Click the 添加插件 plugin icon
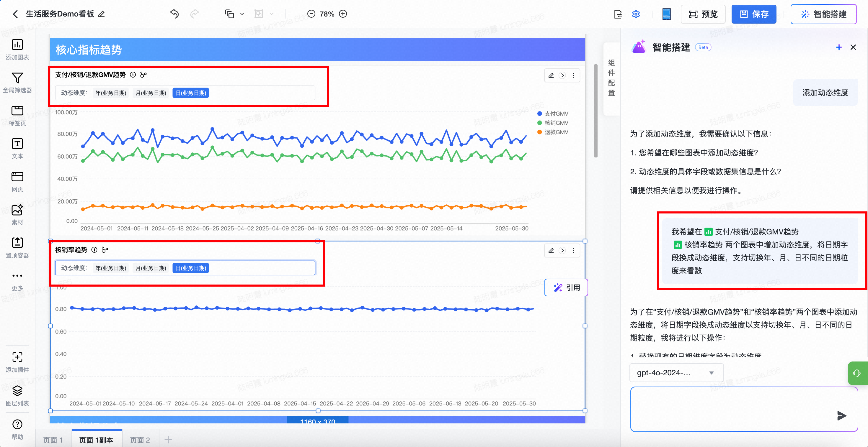868x447 pixels. 17,357
